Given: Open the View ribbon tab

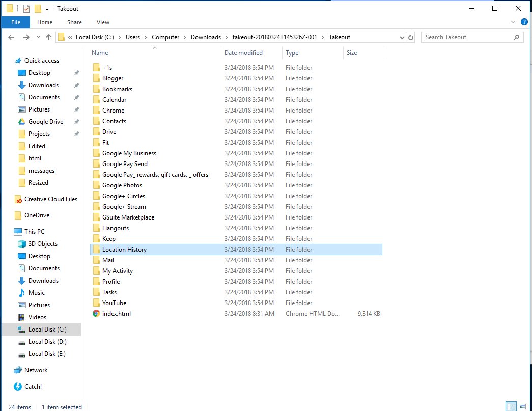Looking at the screenshot, I should tap(103, 22).
